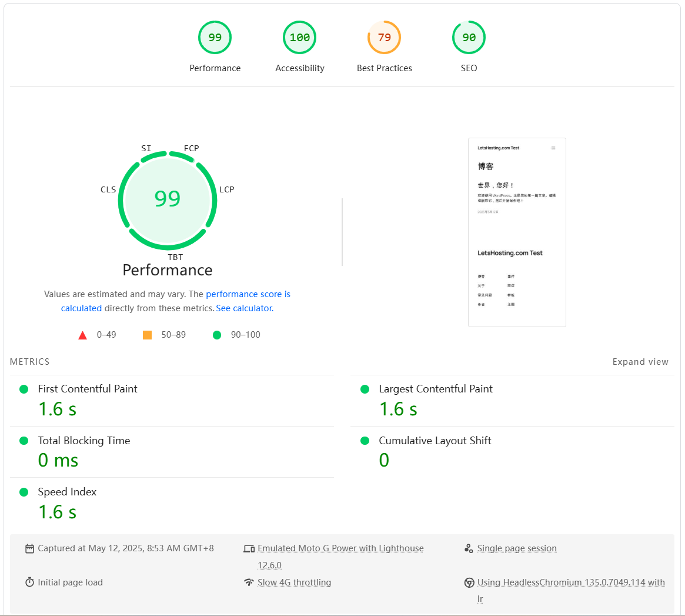Click the calendar icon next to Captured at
The width and height of the screenshot is (685, 616).
(x=29, y=549)
